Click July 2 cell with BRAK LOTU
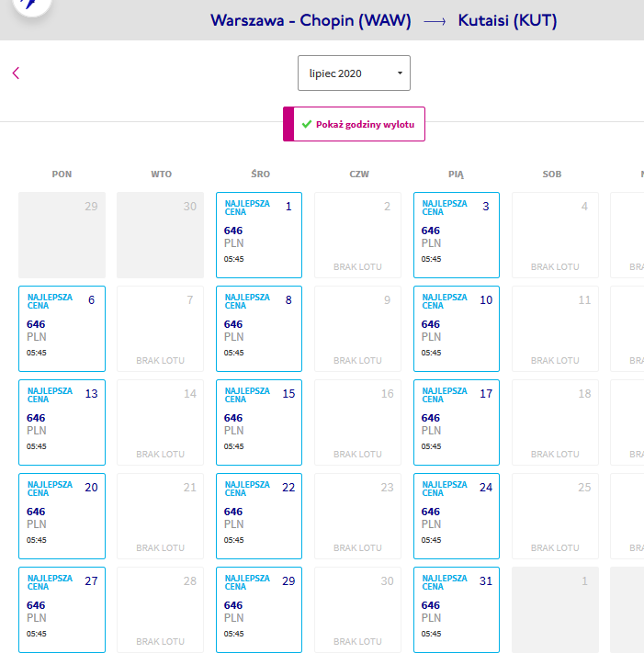 [357, 235]
